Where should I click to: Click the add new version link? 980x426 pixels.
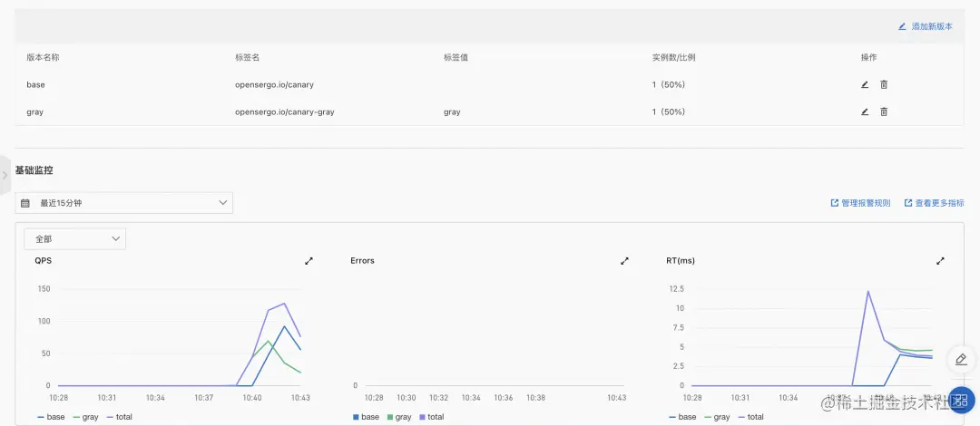point(926,27)
